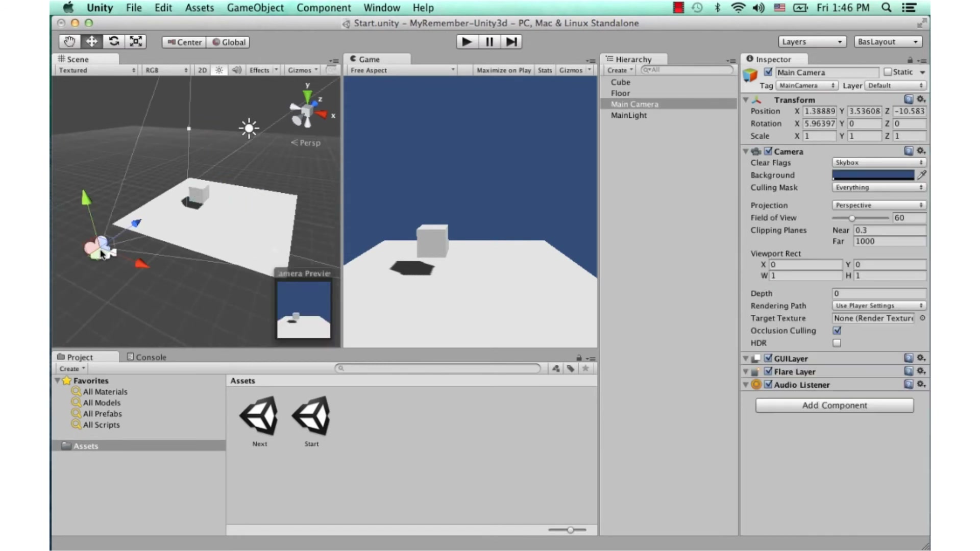Toggle Maximize on Play
Image resolution: width=980 pixels, height=551 pixels.
click(503, 70)
